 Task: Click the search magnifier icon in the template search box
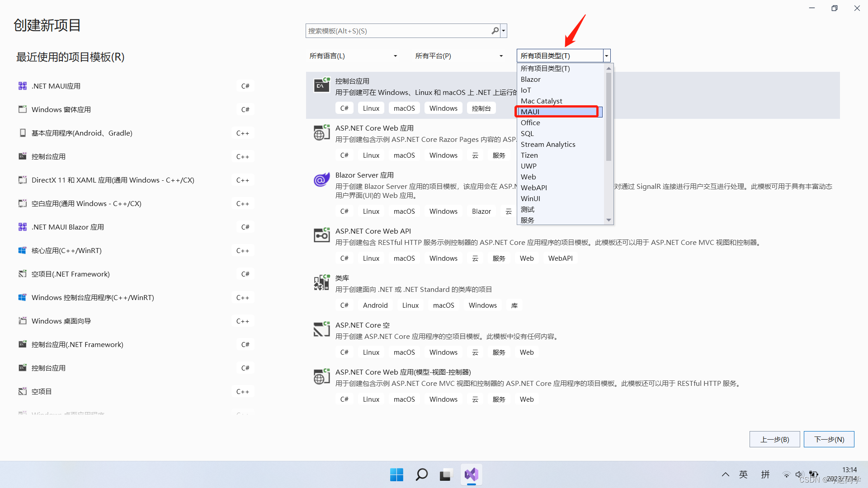[x=495, y=31]
